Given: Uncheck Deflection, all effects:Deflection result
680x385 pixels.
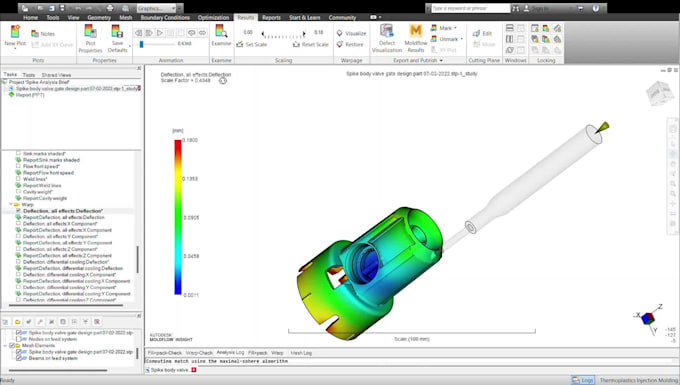Looking at the screenshot, I should coord(18,211).
